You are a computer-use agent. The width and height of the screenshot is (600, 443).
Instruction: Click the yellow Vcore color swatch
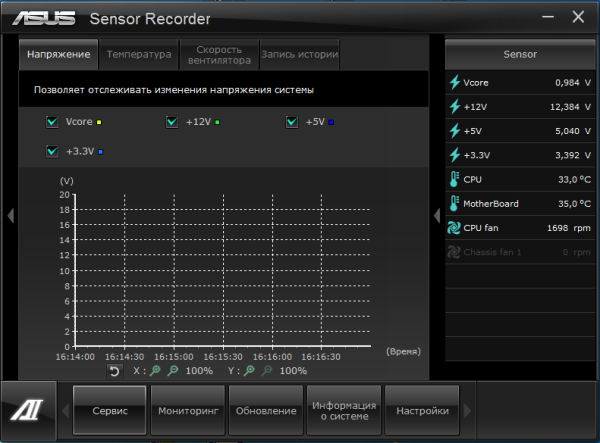[x=99, y=122]
